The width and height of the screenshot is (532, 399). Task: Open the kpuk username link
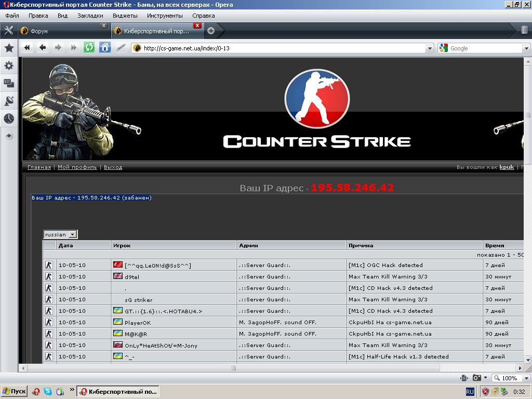click(x=507, y=167)
